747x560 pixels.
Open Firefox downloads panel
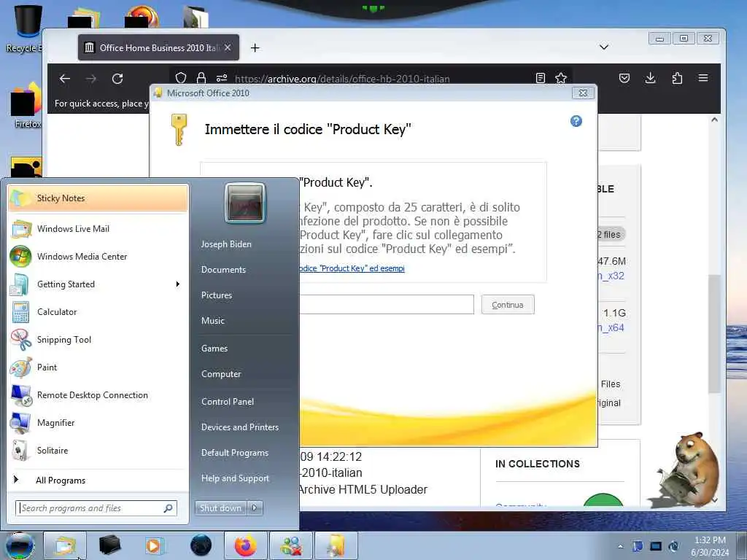click(x=650, y=78)
